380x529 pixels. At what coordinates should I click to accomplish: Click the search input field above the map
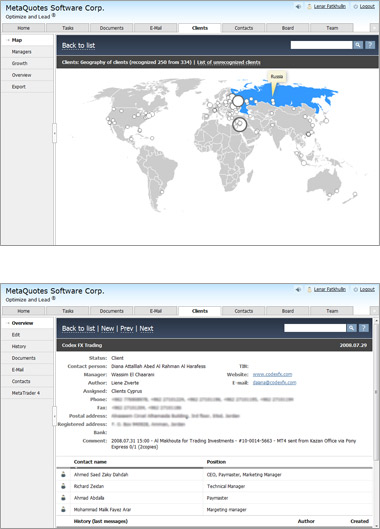[321, 45]
